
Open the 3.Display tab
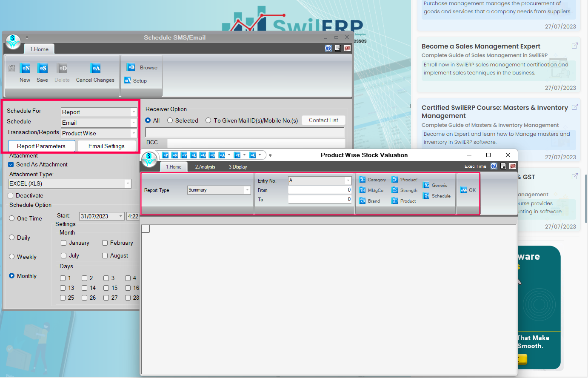[238, 167]
